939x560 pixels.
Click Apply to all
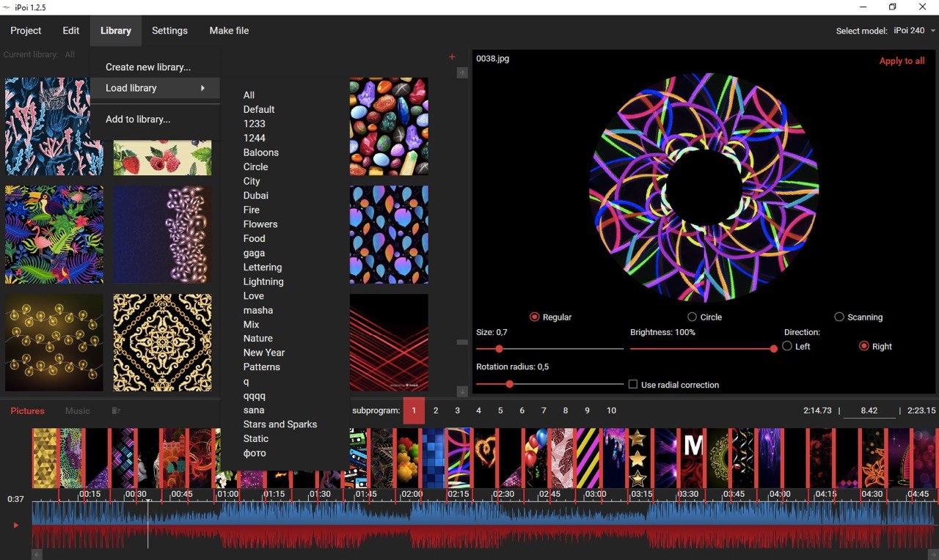[902, 61]
